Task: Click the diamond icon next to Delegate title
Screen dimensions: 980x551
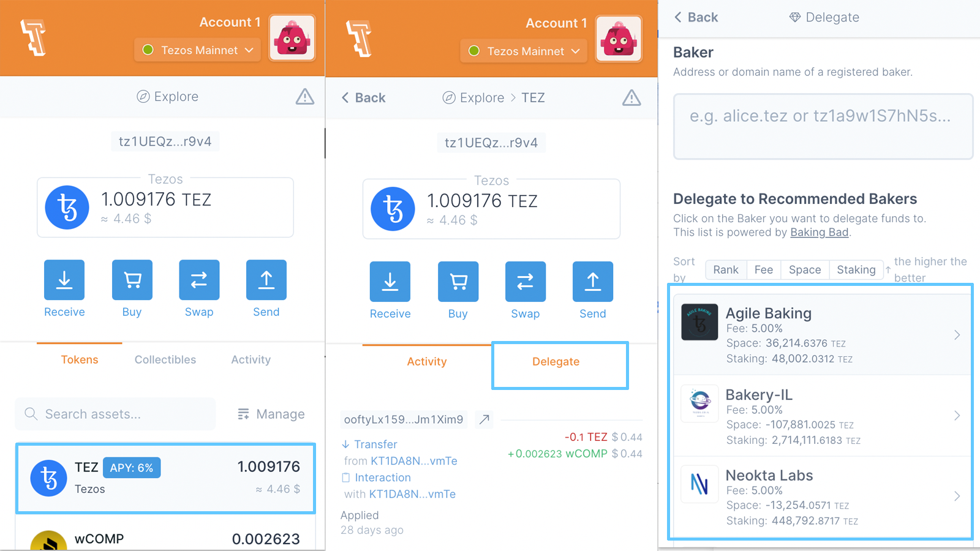Action: click(x=794, y=17)
